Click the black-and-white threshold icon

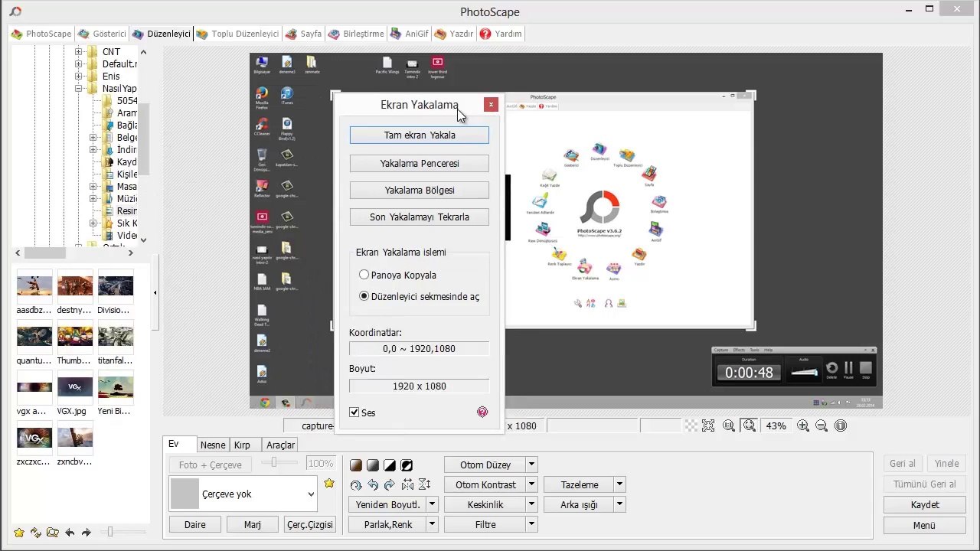[x=390, y=465]
